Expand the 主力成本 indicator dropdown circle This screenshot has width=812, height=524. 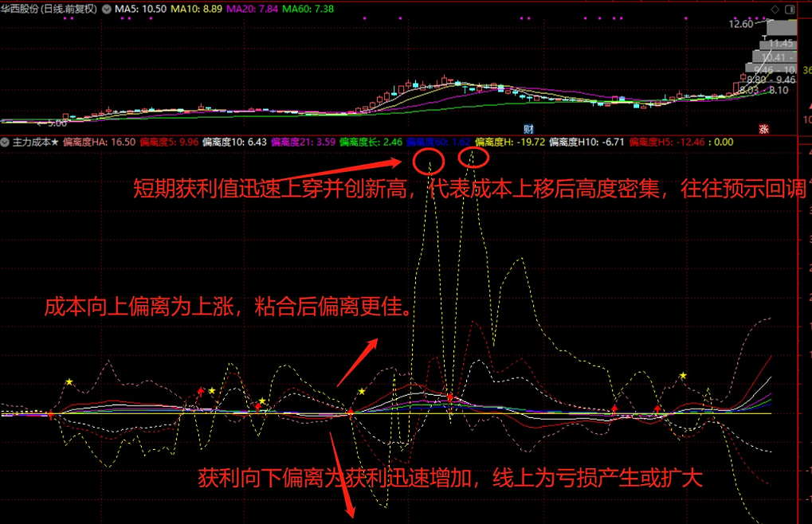[x=5, y=143]
